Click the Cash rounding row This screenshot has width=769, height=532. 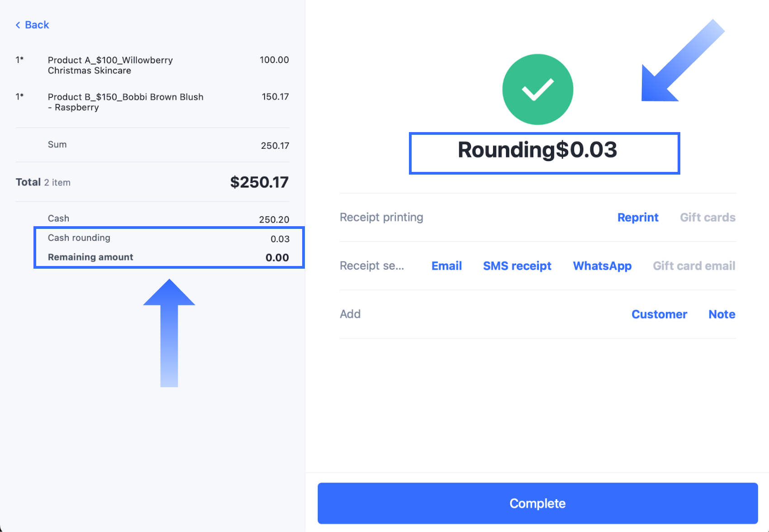point(168,238)
